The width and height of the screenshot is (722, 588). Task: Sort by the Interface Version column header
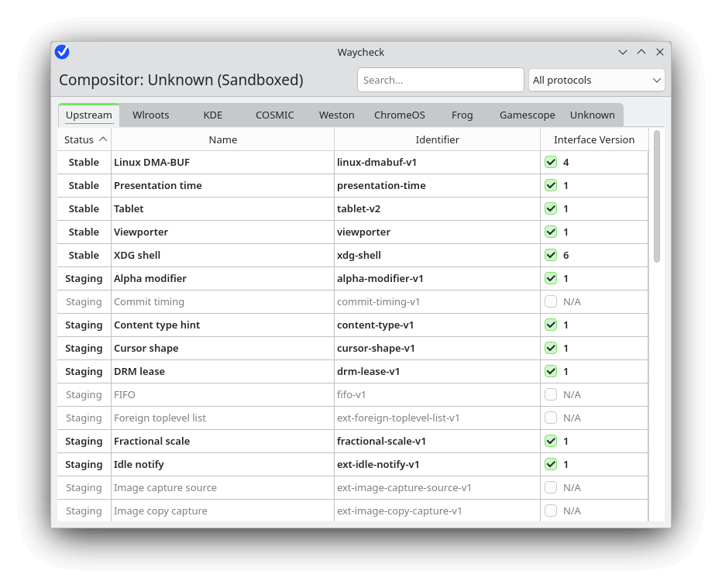[x=594, y=139]
